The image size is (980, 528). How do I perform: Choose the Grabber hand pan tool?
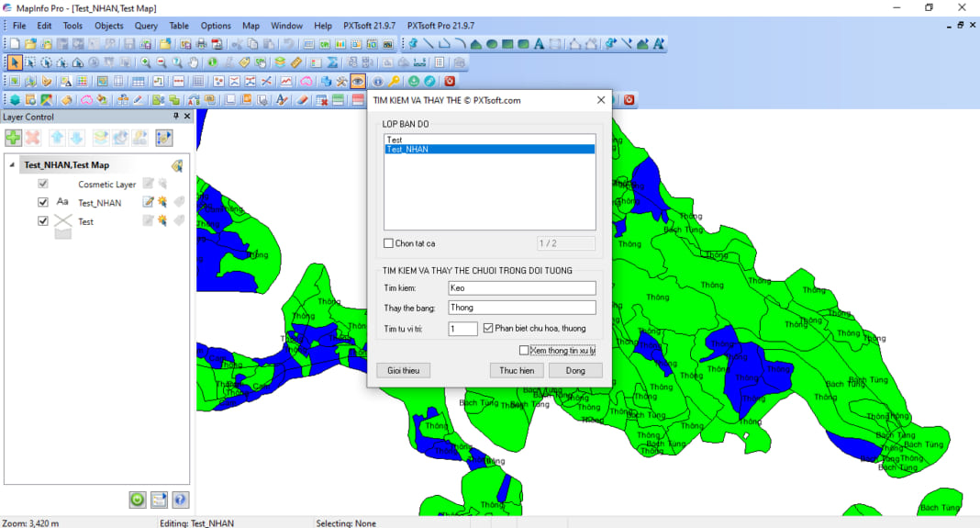194,62
